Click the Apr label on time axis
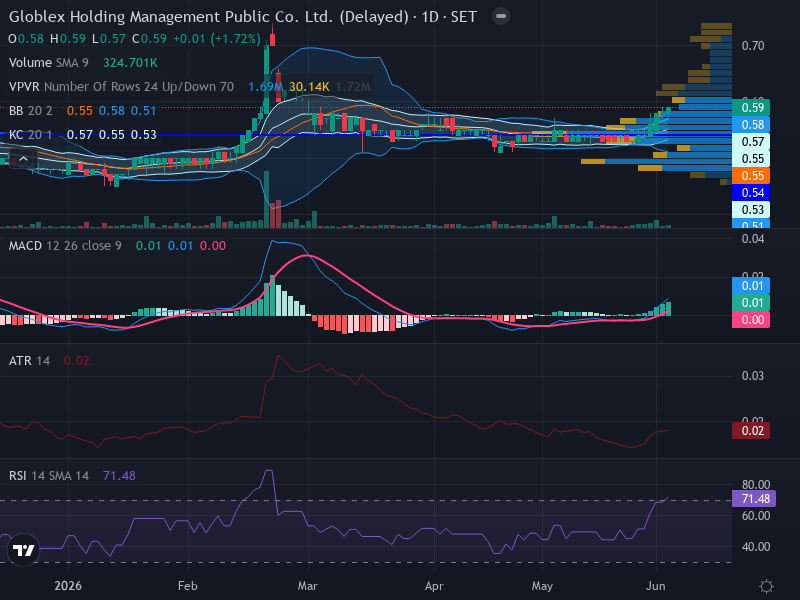This screenshot has height=600, width=800. tap(434, 586)
